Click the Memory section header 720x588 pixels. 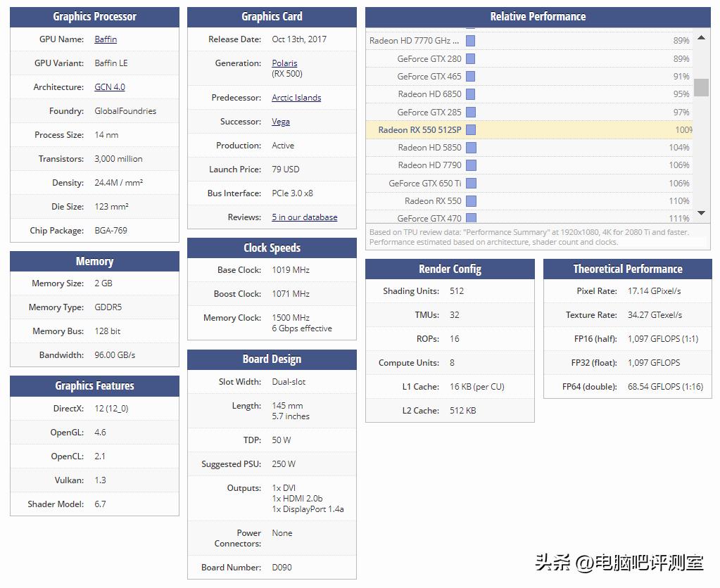tap(94, 261)
